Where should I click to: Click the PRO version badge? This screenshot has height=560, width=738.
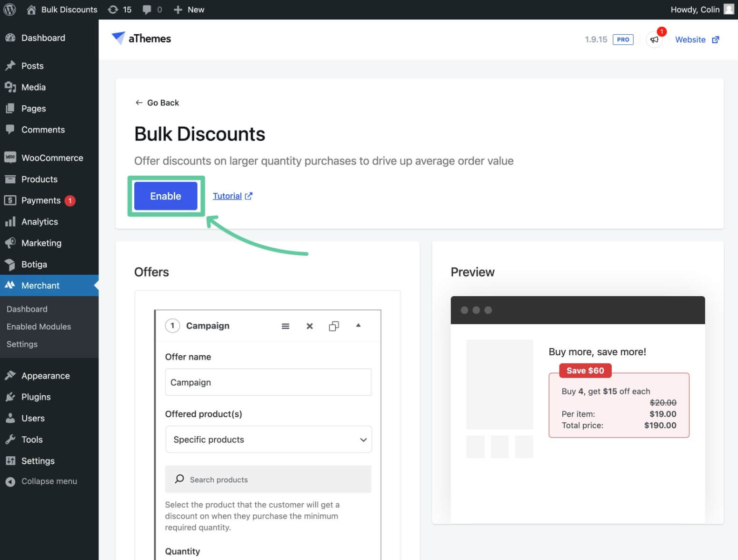coord(623,40)
